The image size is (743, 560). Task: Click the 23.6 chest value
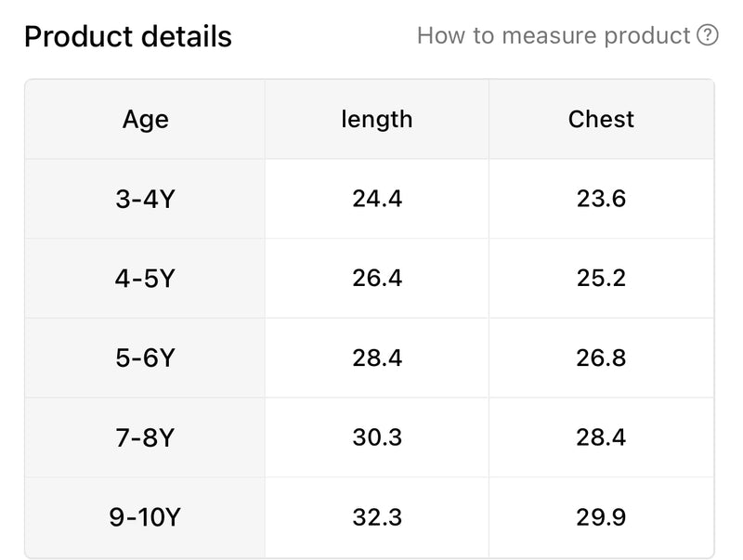(601, 199)
